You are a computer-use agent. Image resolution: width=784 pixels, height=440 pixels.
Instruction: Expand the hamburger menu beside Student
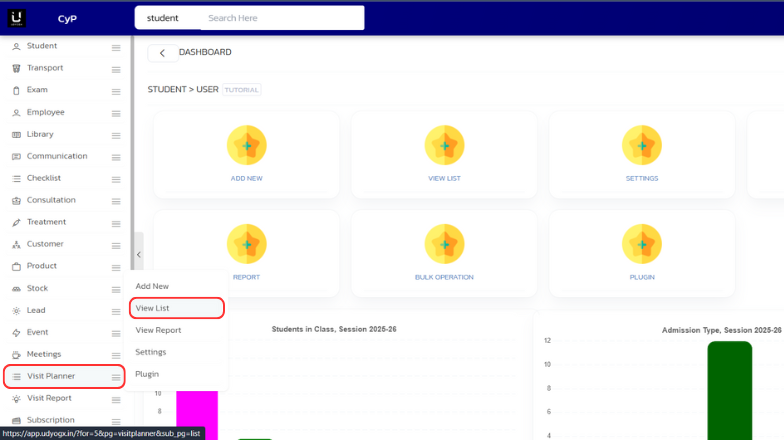116,47
